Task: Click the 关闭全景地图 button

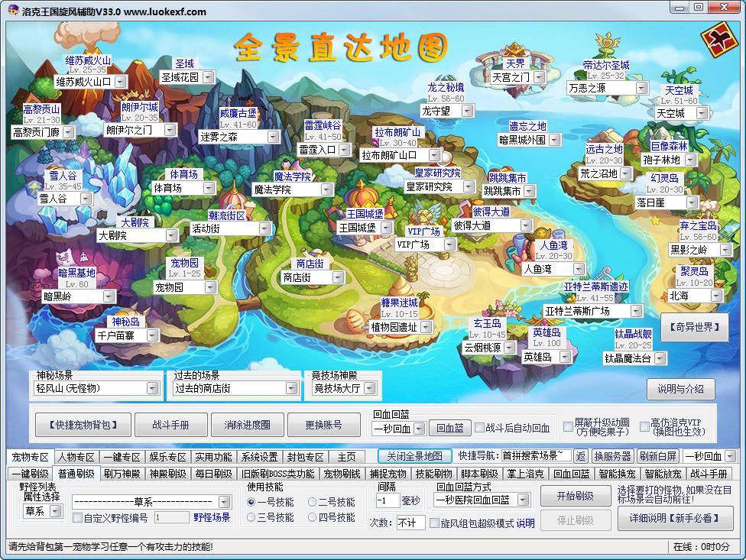Action: (414, 456)
